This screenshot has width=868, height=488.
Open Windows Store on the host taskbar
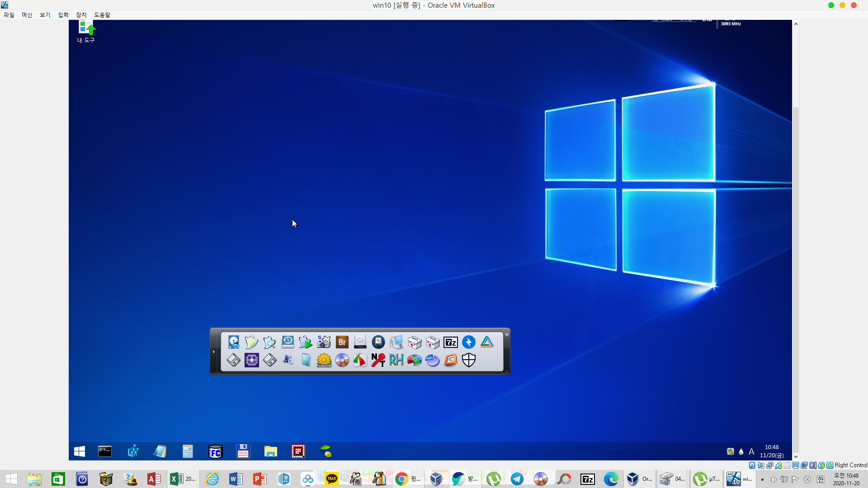click(x=58, y=479)
